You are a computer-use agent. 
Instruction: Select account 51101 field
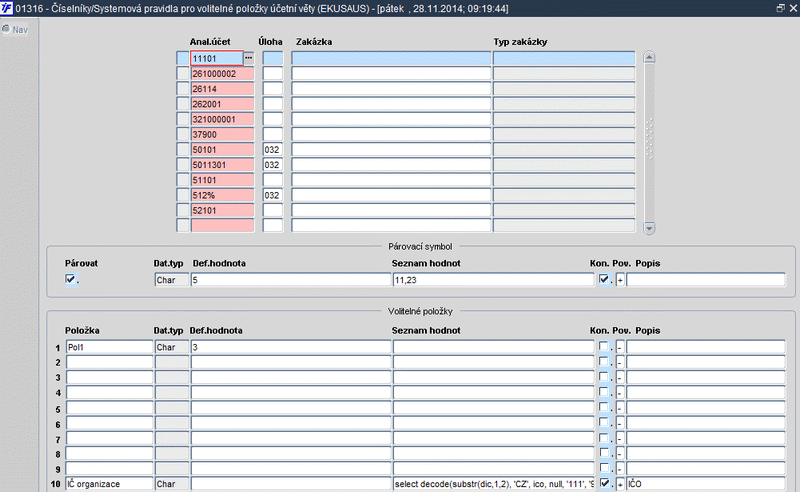222,180
